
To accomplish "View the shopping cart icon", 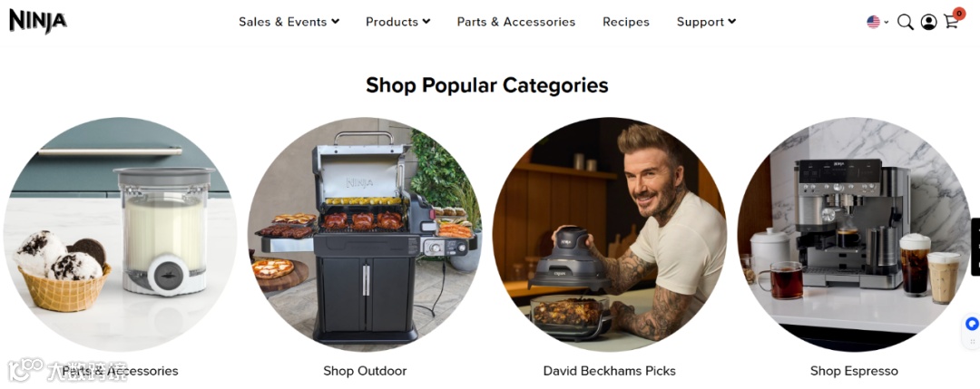I will (x=951, y=23).
